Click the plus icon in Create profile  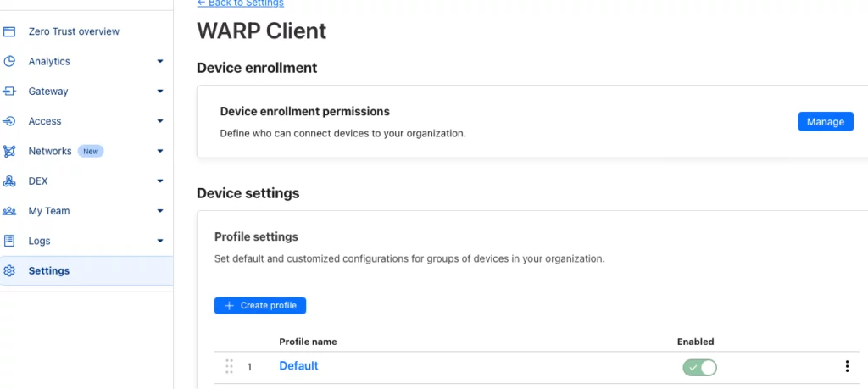229,305
